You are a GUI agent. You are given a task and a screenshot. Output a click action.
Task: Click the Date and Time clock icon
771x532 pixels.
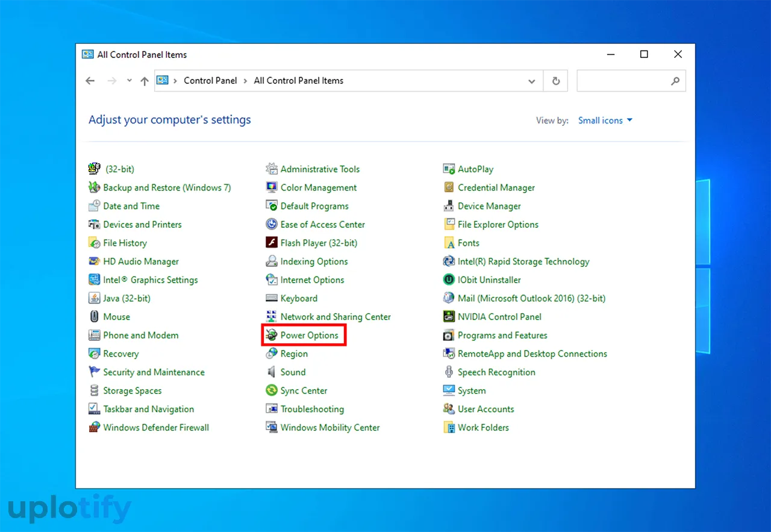pos(94,206)
